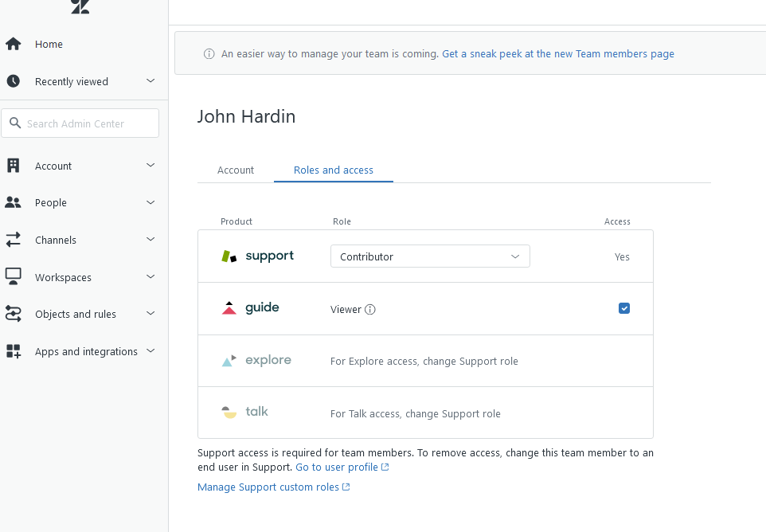Image resolution: width=766 pixels, height=532 pixels.
Task: Follow the Go to user profile link
Action: pos(337,467)
